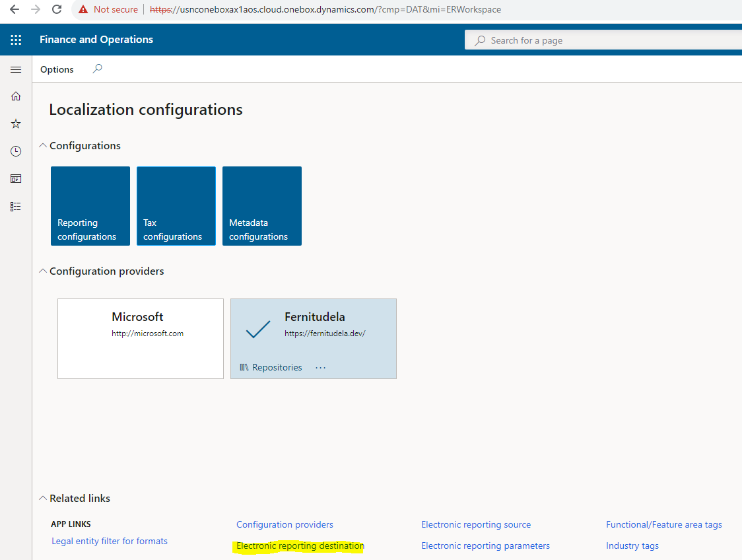
Task: Click the hamburger navigation menu icon
Action: click(16, 69)
